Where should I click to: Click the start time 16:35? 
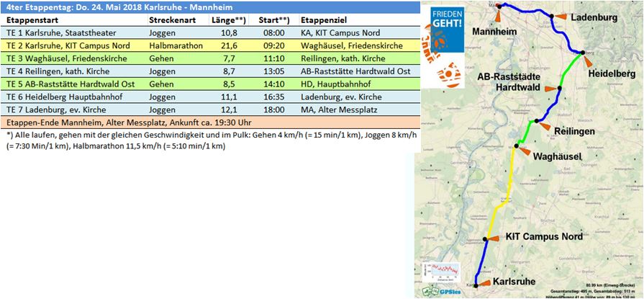pos(274,97)
